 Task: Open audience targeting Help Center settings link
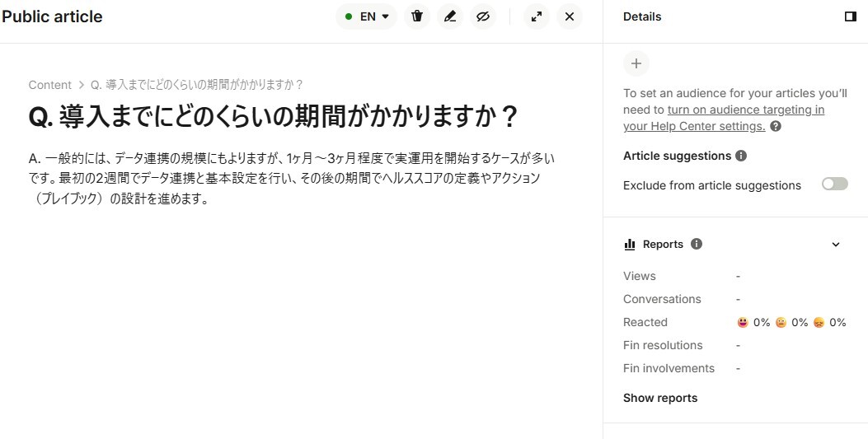724,118
